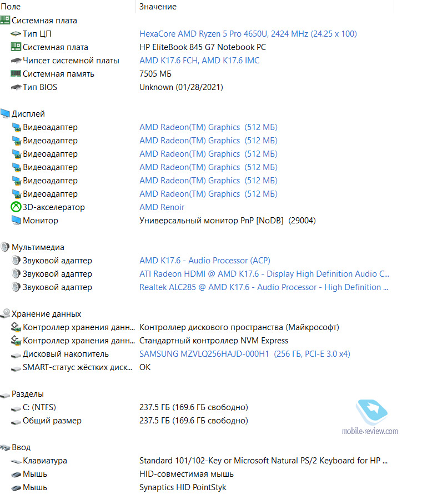Click the monitor icon beside Дисплей
This screenshot has width=427, height=504.
[5, 113]
